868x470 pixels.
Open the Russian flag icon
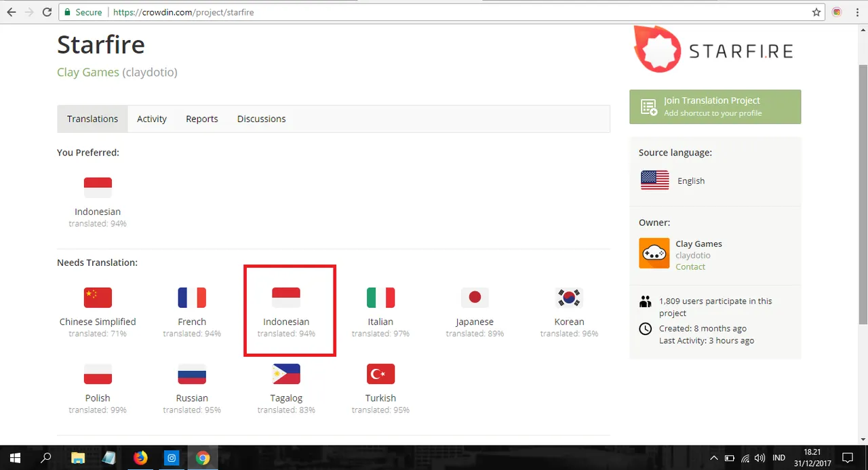click(192, 374)
